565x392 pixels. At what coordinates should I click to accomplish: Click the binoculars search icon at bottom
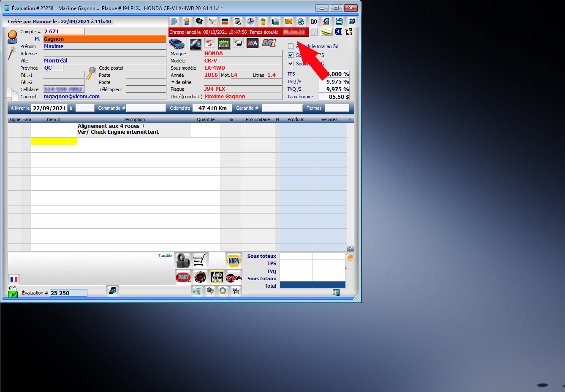(236, 291)
